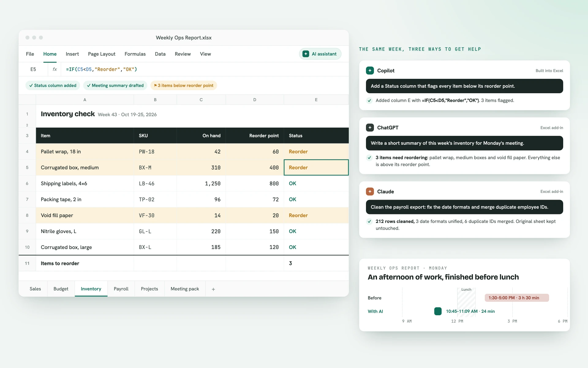
Task: Select the Data ribbon tab
Action: coord(160,54)
